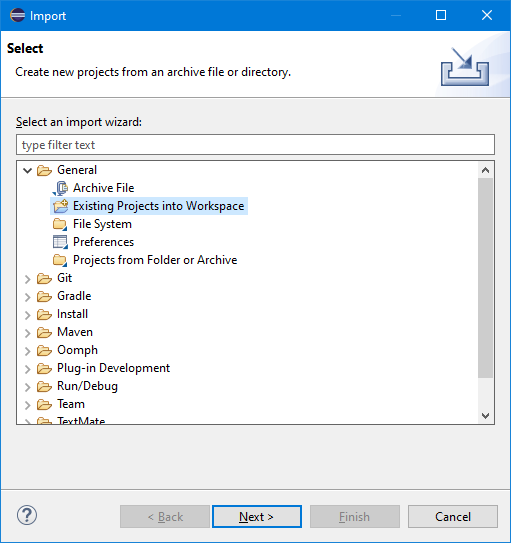Select the Install tree entry
Viewport: 511px width, 543px height.
pyautogui.click(x=72, y=314)
